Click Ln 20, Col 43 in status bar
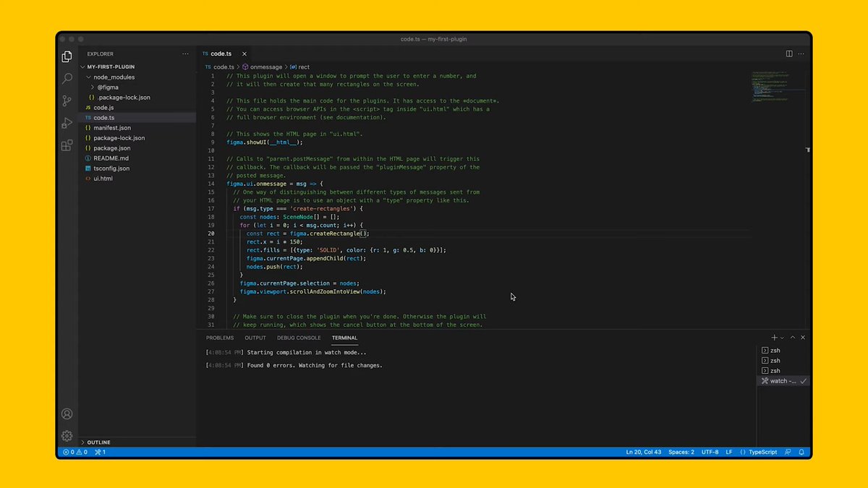Image resolution: width=868 pixels, height=488 pixels. coord(643,452)
